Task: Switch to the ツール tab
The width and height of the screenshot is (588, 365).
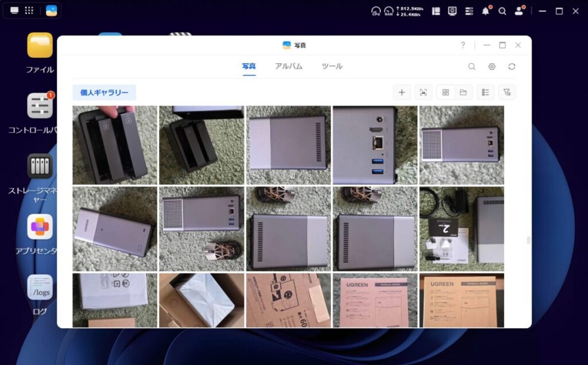Action: [x=332, y=66]
